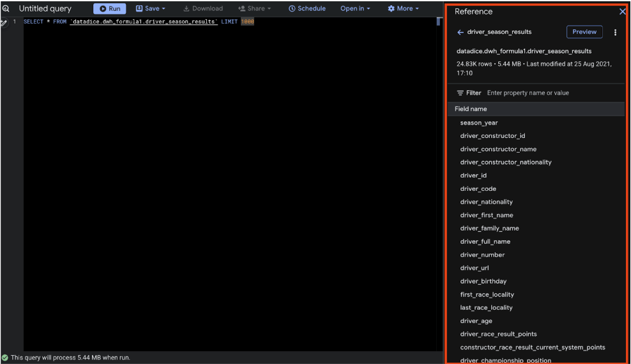Expand the Open in menu

coord(355,9)
